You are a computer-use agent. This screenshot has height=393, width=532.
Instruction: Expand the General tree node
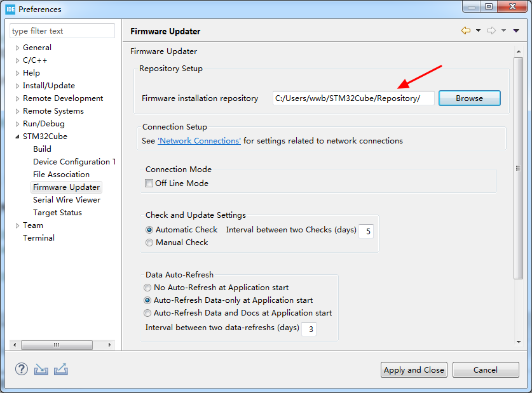coord(17,48)
